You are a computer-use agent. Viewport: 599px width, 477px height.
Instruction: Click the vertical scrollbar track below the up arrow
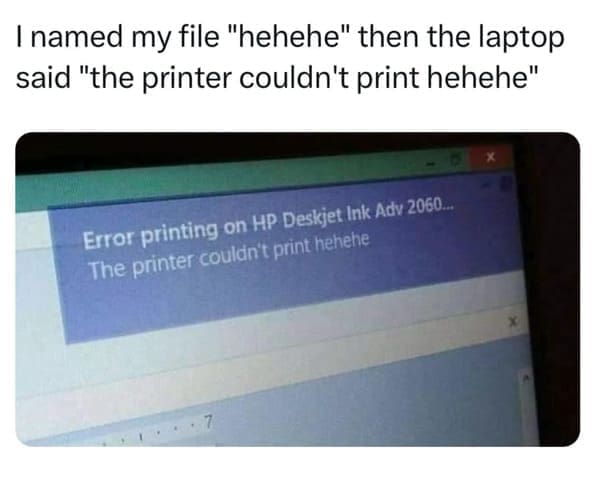click(x=529, y=414)
